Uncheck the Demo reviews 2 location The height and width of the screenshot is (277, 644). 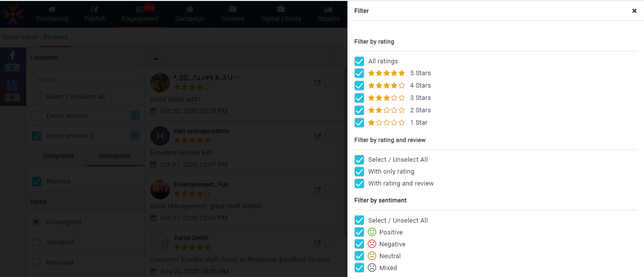click(x=37, y=136)
